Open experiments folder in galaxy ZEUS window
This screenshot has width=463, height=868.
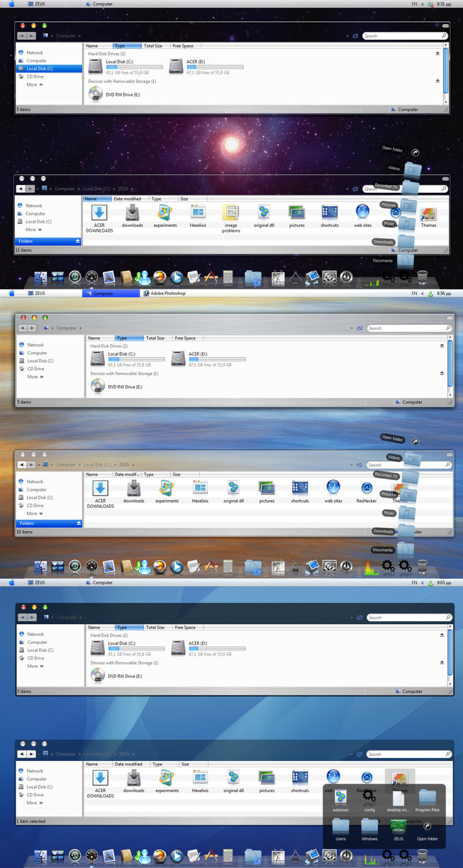165,216
